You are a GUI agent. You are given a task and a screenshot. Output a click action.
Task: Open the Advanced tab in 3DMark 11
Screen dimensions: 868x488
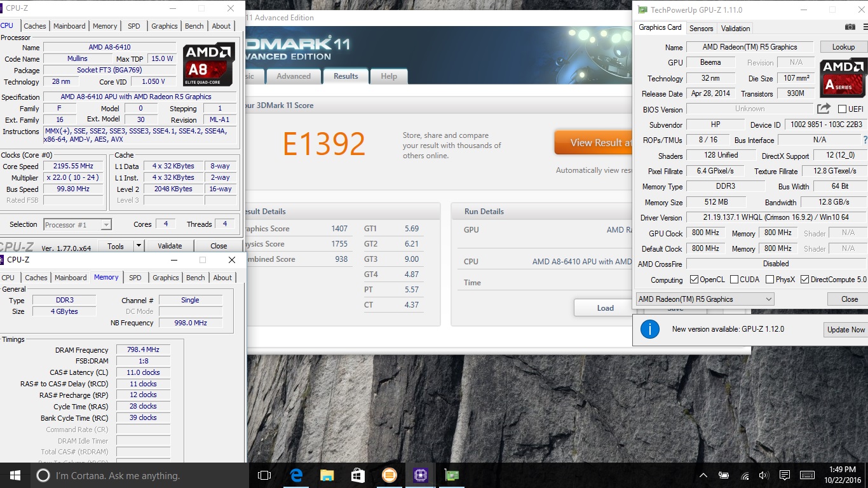(x=294, y=76)
